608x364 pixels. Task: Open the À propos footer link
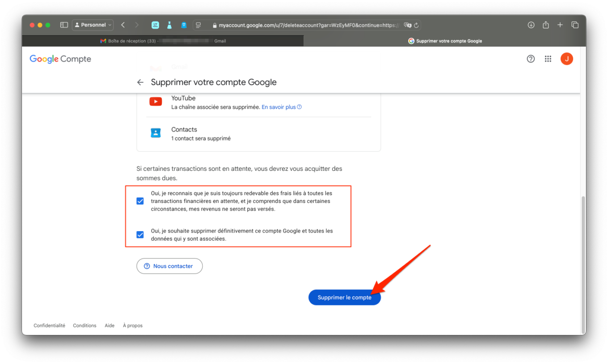[133, 326]
